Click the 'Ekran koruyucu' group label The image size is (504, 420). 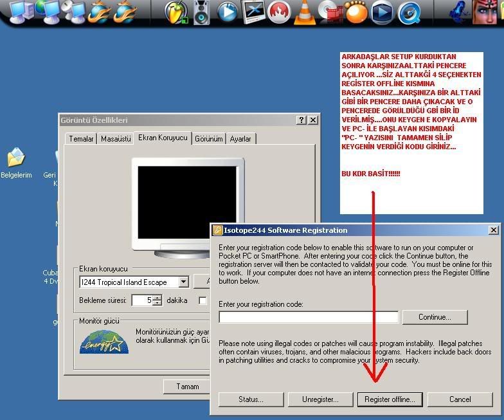(103, 269)
